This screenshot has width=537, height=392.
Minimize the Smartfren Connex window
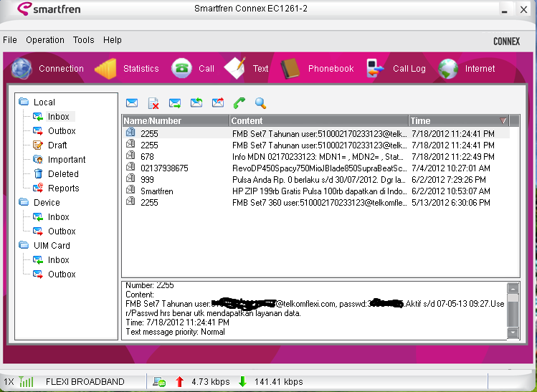(x=505, y=10)
